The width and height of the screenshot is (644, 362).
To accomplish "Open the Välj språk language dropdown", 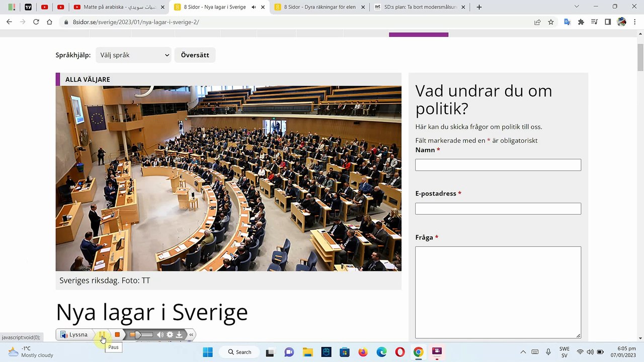I will (133, 55).
